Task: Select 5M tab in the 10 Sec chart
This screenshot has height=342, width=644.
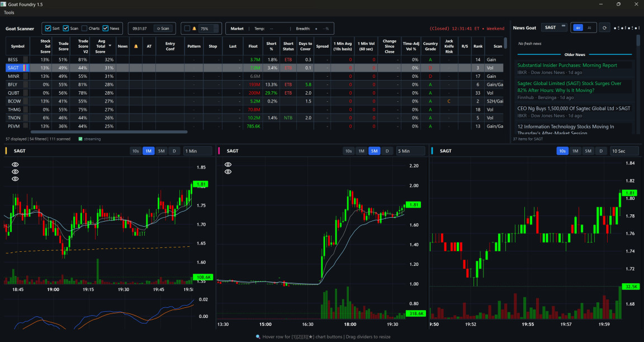Action: (588, 151)
